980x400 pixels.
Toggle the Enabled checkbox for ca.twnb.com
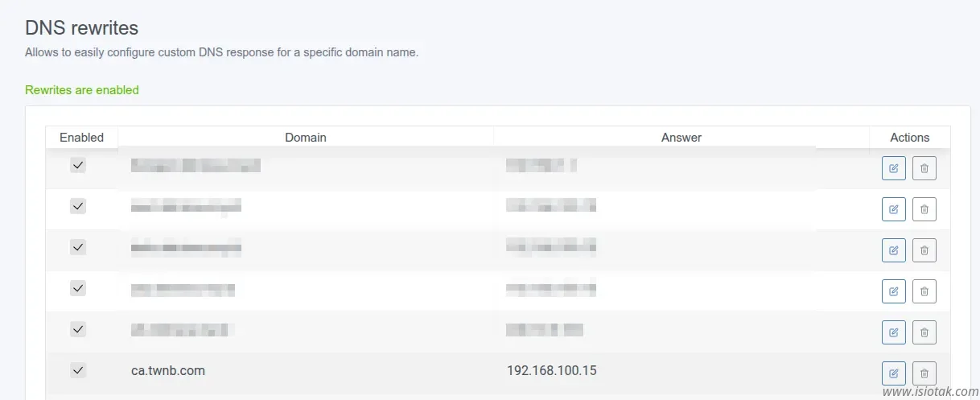tap(78, 370)
